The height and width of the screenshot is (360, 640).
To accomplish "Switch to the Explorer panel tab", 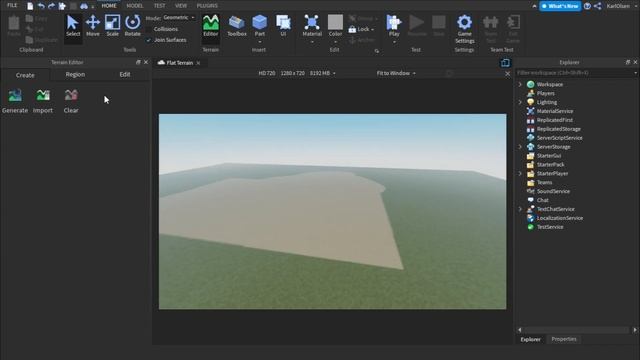I will [530, 339].
